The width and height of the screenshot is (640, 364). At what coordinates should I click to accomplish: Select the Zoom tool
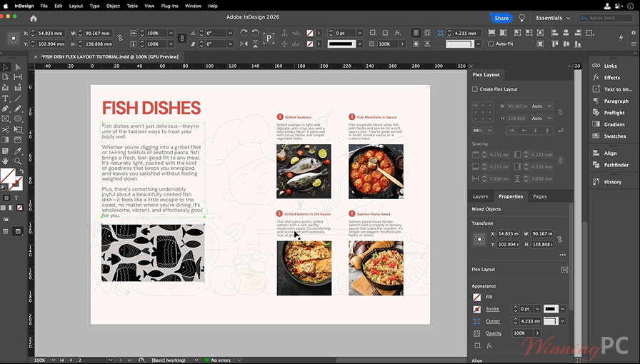[x=18, y=161]
